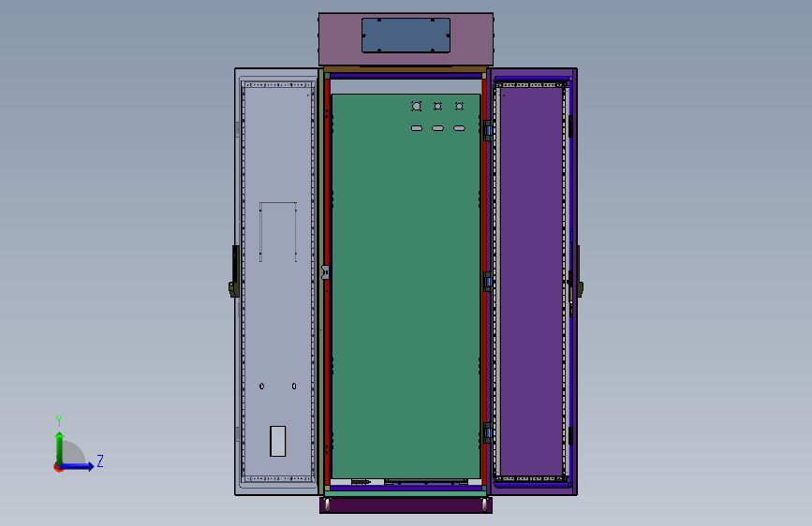Select the rightmost square cutout on green plate

point(459,106)
